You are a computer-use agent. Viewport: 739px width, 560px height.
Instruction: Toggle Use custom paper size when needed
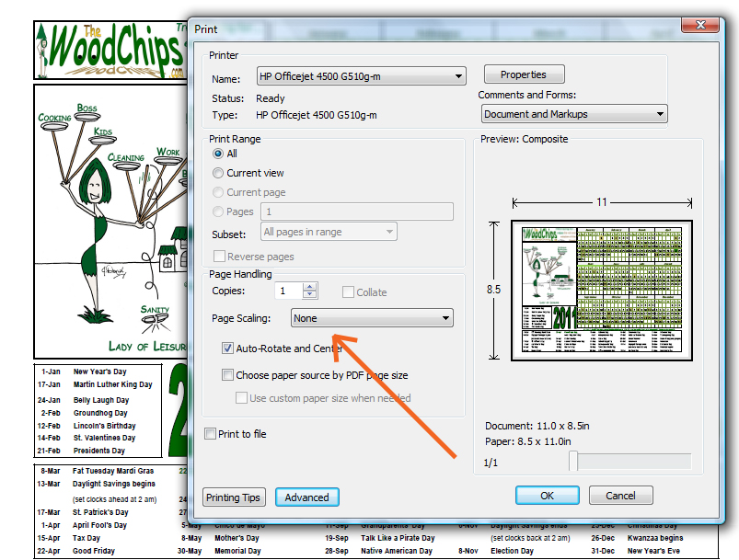[241, 398]
